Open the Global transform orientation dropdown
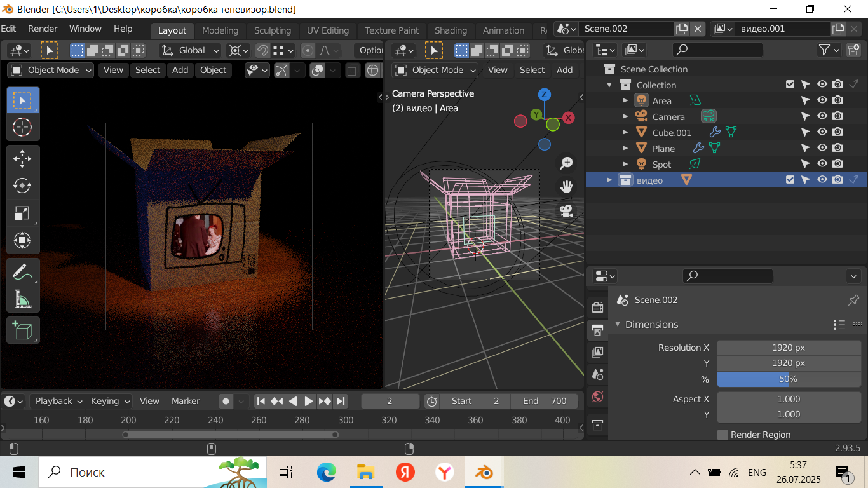Viewport: 868px width, 488px height. click(x=191, y=50)
